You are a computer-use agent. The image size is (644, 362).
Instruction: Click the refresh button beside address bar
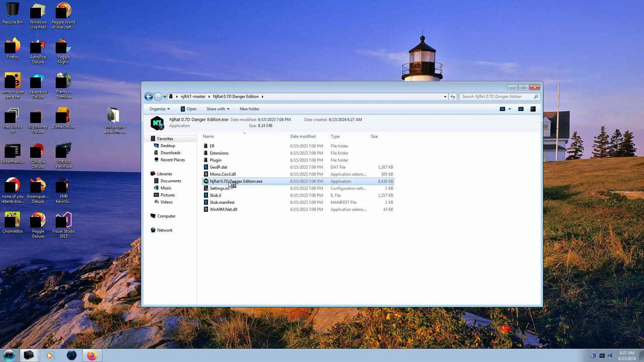pos(453,97)
